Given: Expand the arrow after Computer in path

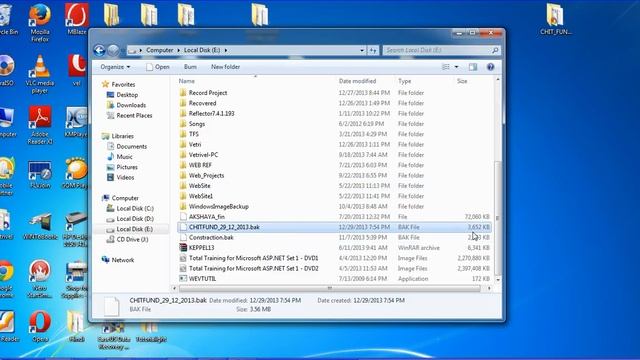Looking at the screenshot, I should coord(178,50).
